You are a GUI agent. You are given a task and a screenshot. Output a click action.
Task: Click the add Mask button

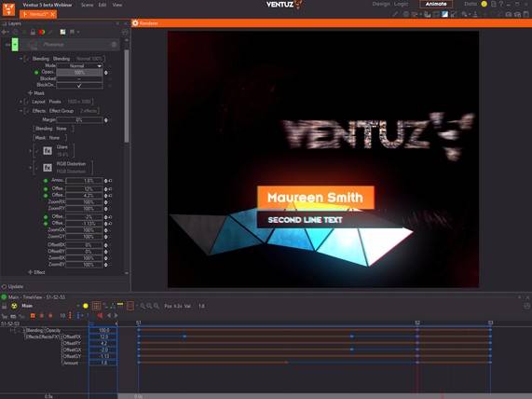click(x=36, y=93)
